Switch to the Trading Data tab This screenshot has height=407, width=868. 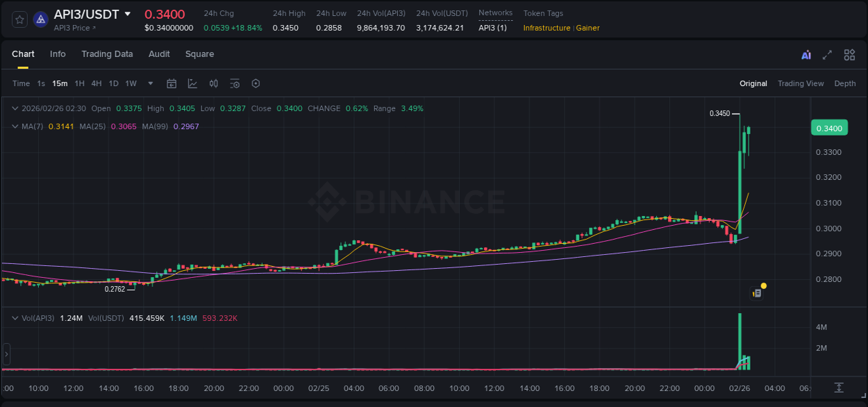point(107,54)
